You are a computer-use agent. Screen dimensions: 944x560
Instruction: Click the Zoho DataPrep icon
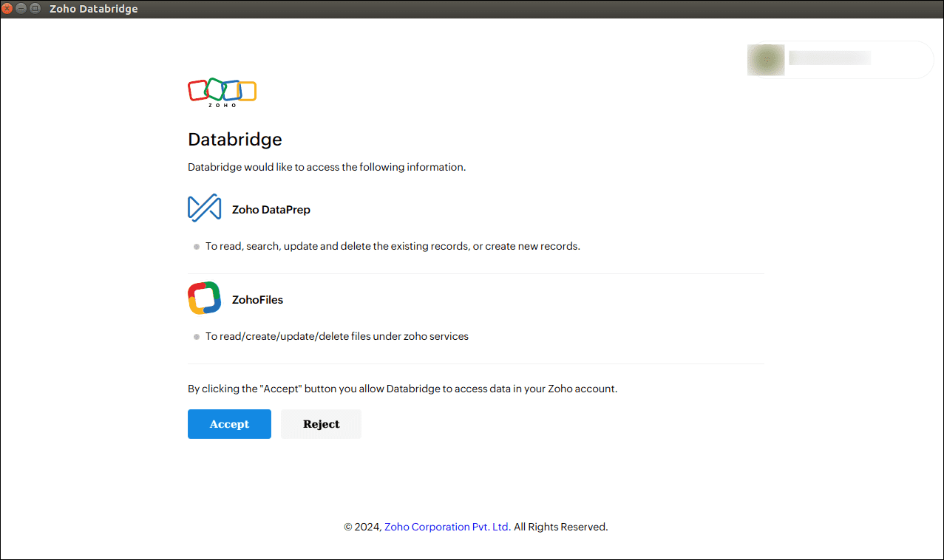205,208
